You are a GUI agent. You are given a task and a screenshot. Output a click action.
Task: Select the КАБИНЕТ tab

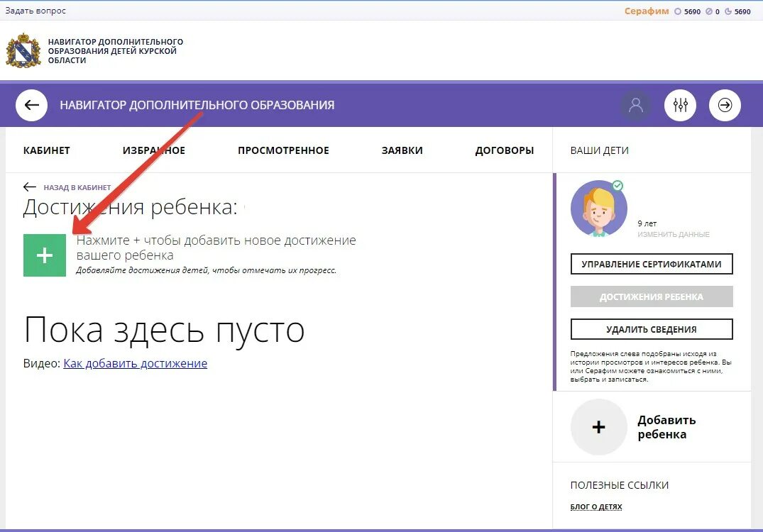click(47, 150)
